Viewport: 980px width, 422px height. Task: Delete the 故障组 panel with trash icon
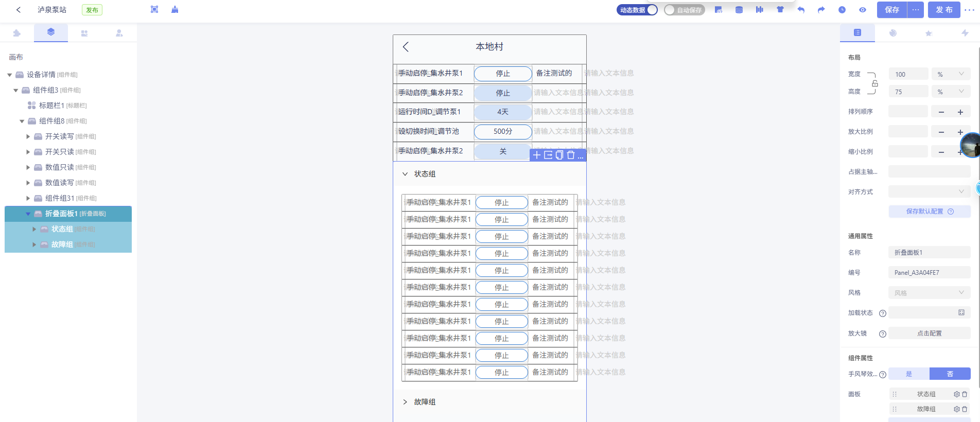pyautogui.click(x=965, y=409)
